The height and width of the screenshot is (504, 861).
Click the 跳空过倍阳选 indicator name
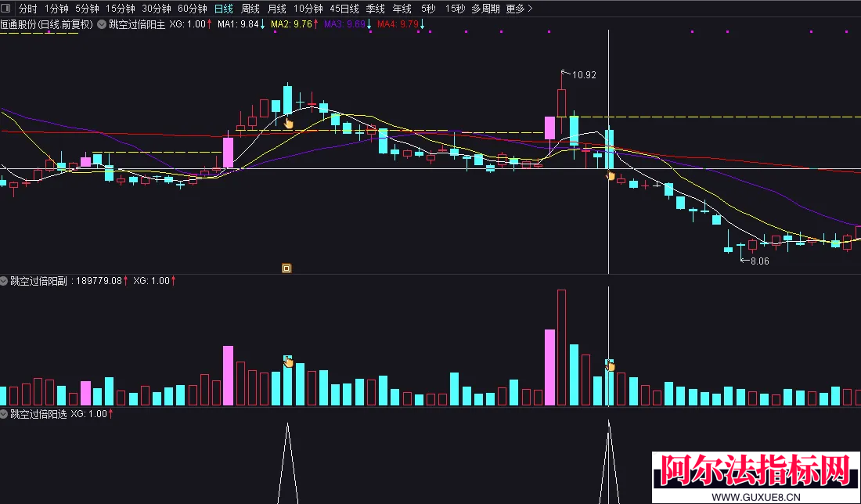(38, 414)
